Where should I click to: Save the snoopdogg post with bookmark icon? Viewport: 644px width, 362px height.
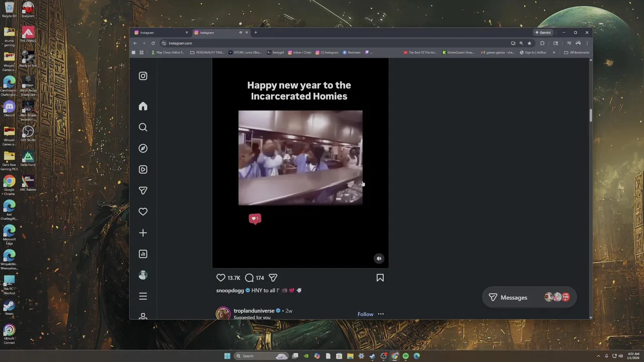380,278
